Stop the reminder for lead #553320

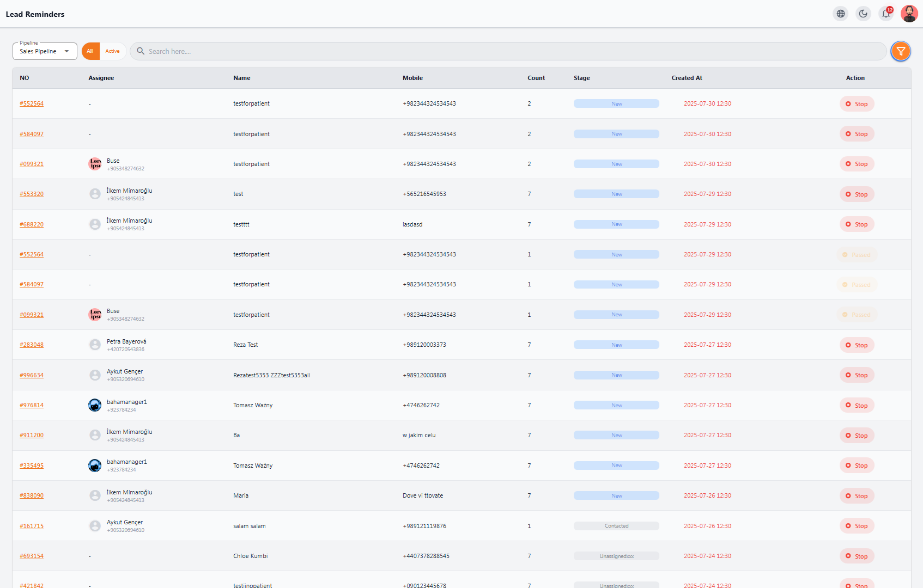pos(857,194)
